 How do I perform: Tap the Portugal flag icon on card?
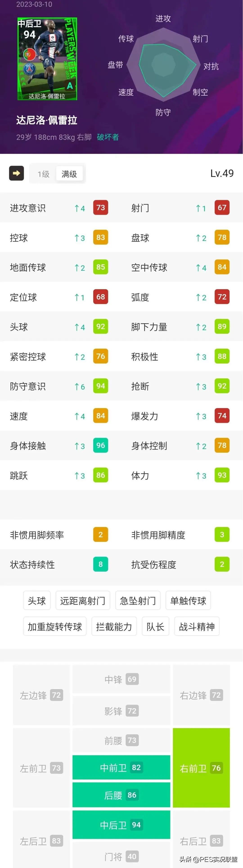[30, 54]
